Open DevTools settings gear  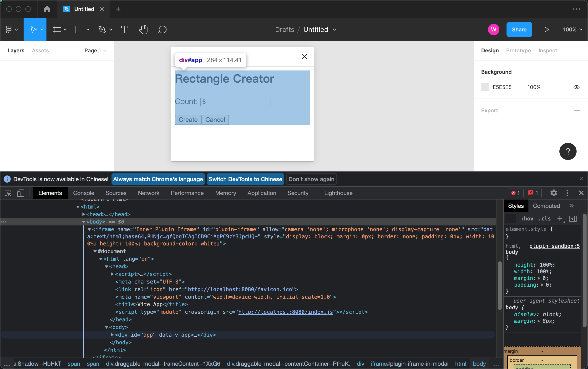pyautogui.click(x=553, y=193)
